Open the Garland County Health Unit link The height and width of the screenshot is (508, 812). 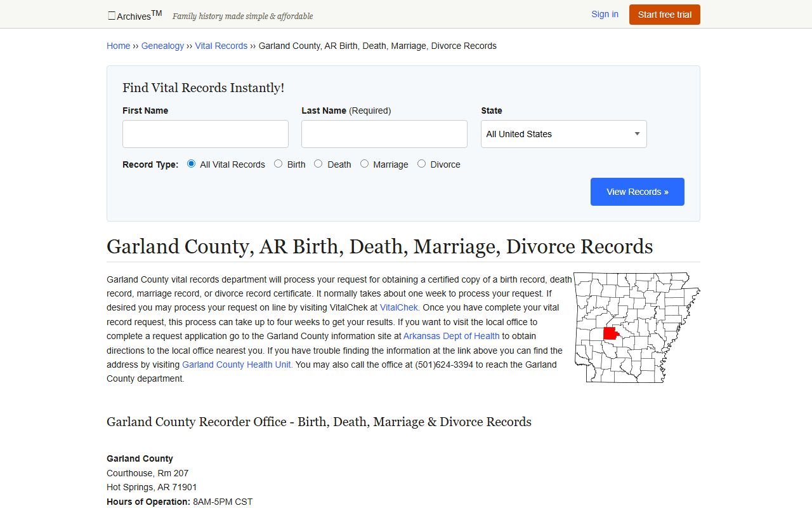(237, 364)
